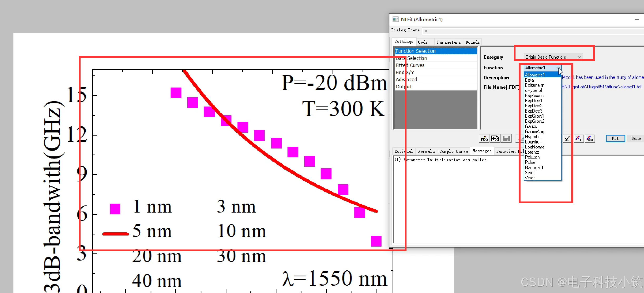644x293 pixels.
Task: Click the magenta square 1 nm legend symbol
Action: tap(115, 209)
